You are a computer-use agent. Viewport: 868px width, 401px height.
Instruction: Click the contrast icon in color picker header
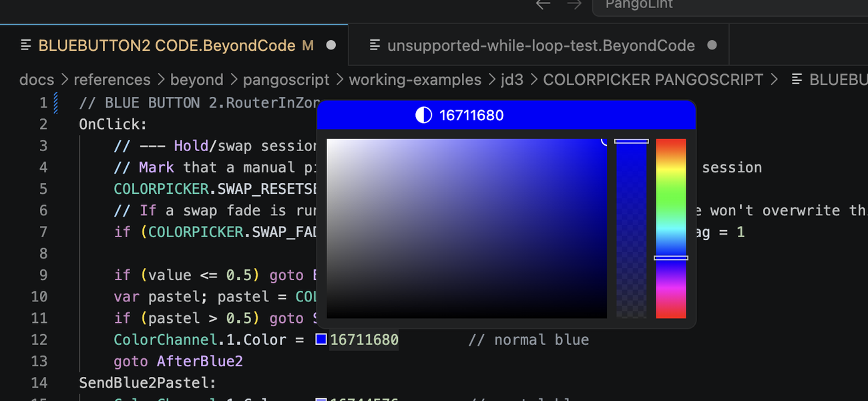click(x=423, y=116)
